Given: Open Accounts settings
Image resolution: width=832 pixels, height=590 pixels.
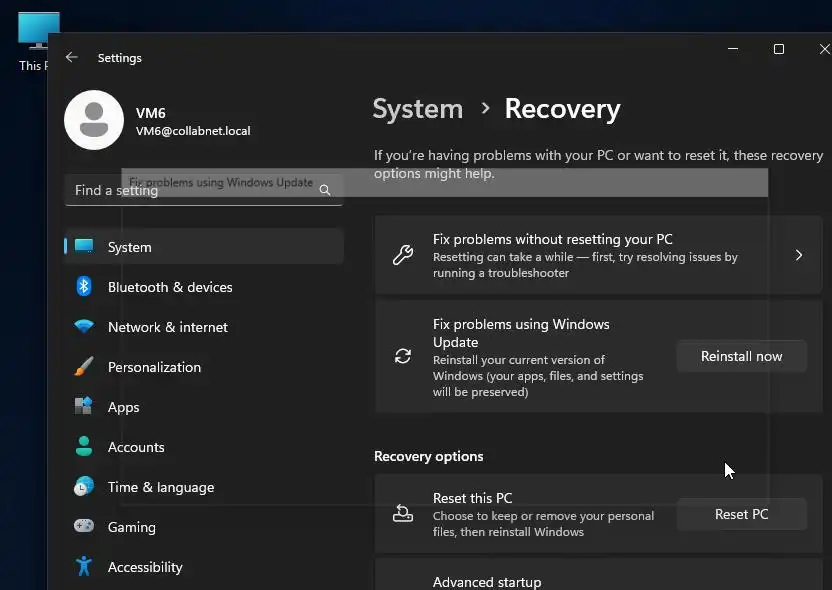Looking at the screenshot, I should [x=204, y=447].
